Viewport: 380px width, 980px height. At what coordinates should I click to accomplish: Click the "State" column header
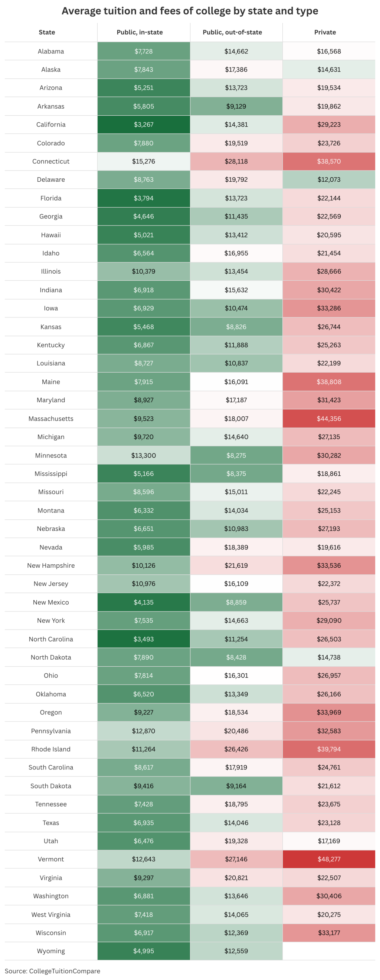[47, 32]
